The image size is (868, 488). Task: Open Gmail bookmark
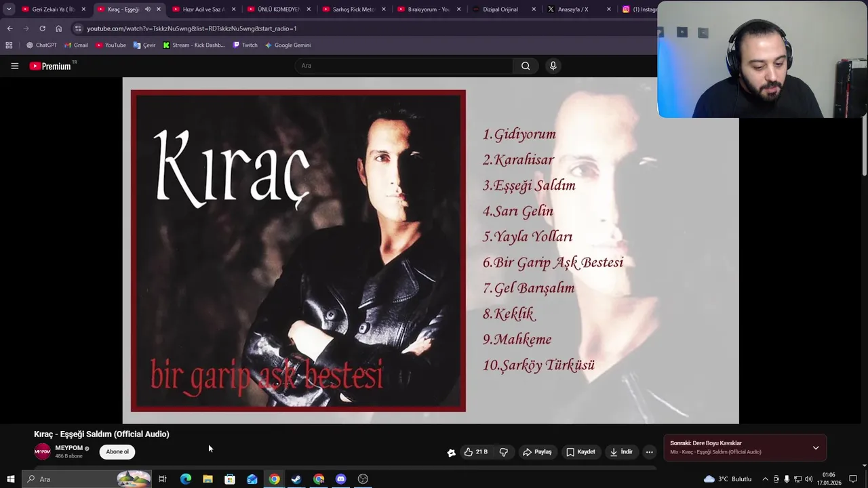click(x=76, y=45)
